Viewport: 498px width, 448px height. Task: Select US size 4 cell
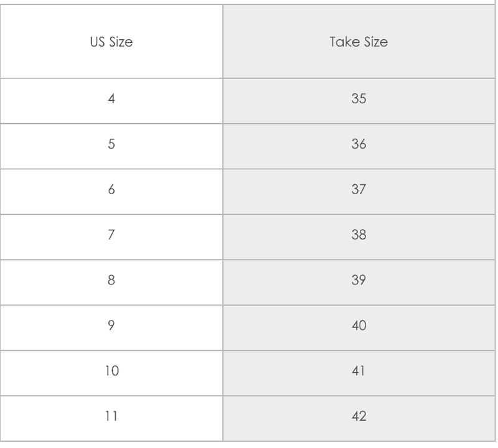pos(111,101)
